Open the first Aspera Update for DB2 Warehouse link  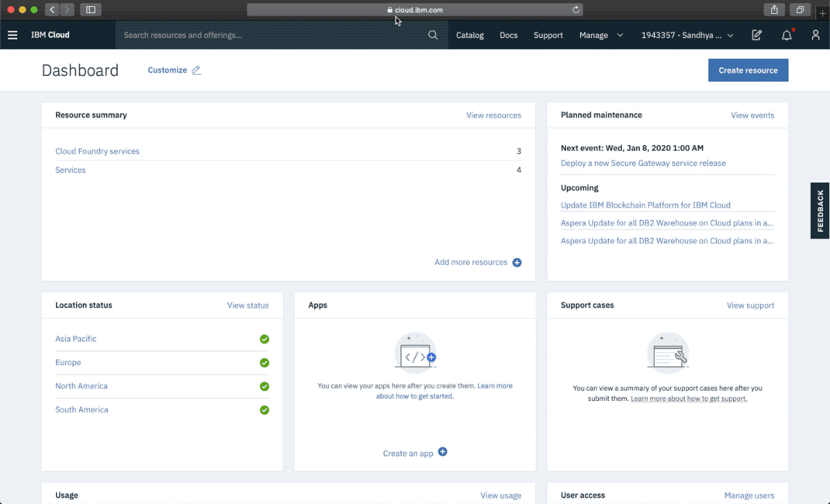667,223
